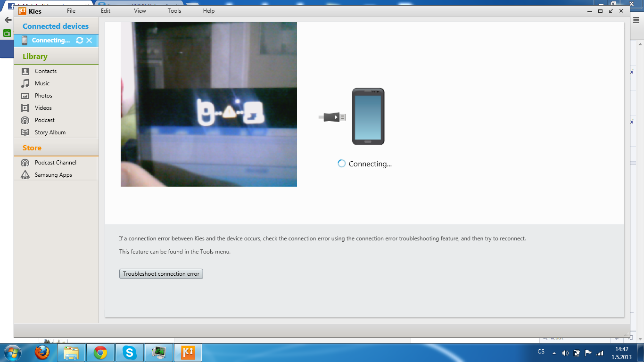Open the Help menu
The image size is (644, 362).
(209, 11)
